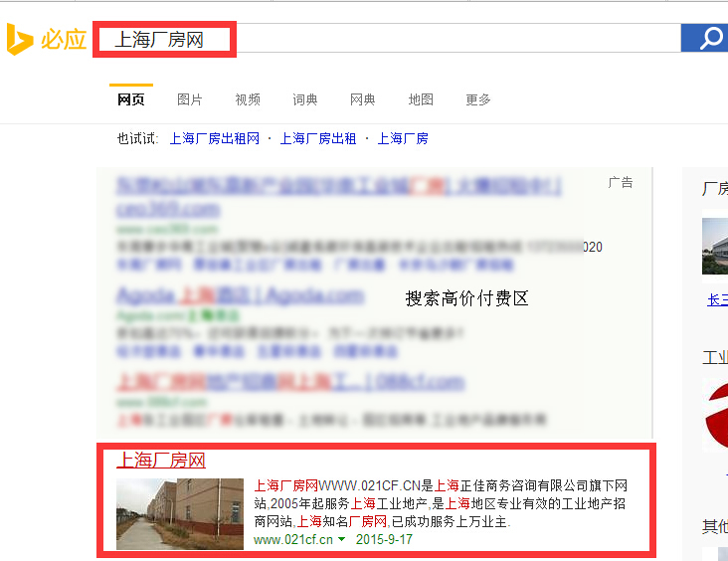Open dropdown arrow beside www.021cf.cn
Image resolution: width=728 pixels, height=561 pixels.
[x=342, y=539]
